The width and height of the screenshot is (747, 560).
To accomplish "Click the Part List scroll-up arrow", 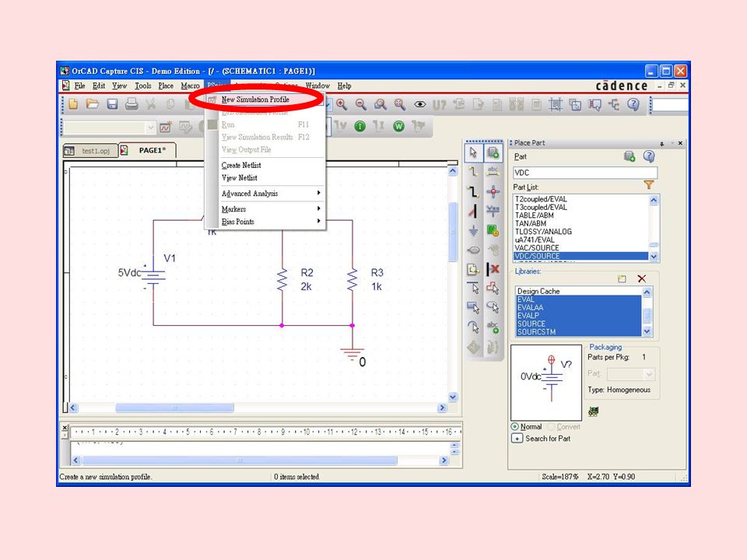I will pos(654,200).
